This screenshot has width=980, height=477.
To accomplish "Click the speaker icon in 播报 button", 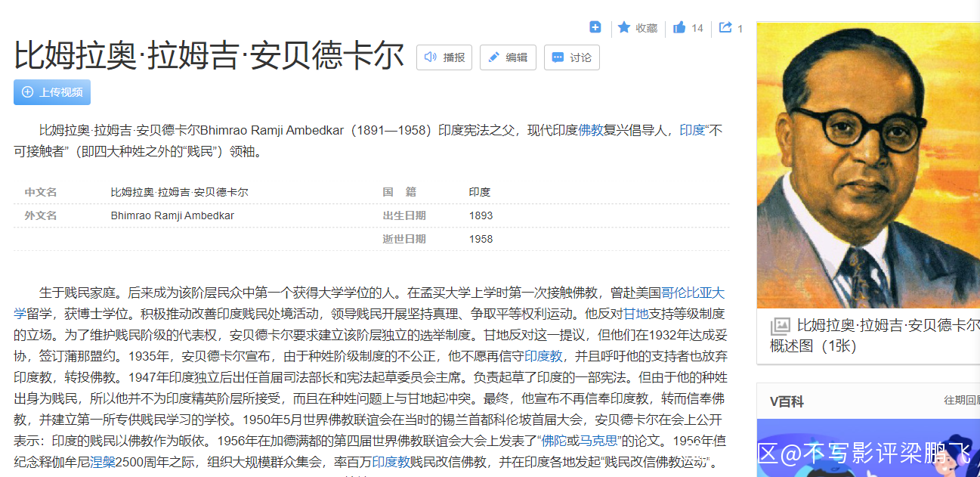I will [431, 57].
